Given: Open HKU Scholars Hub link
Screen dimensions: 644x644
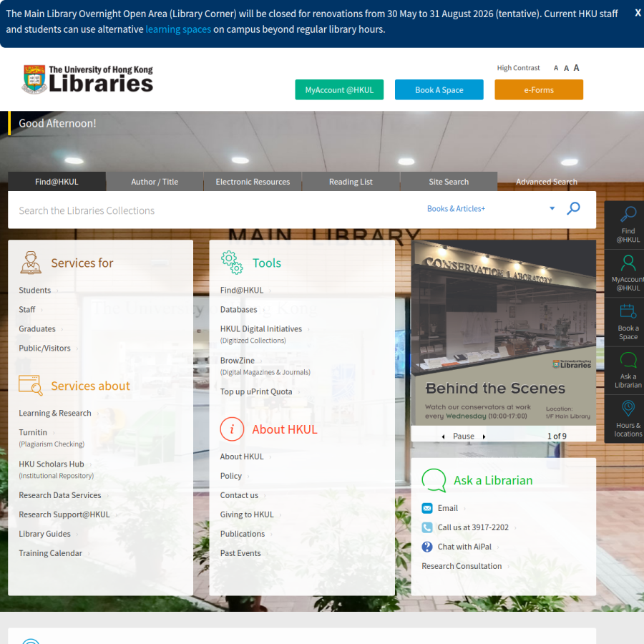Looking at the screenshot, I should point(52,464).
